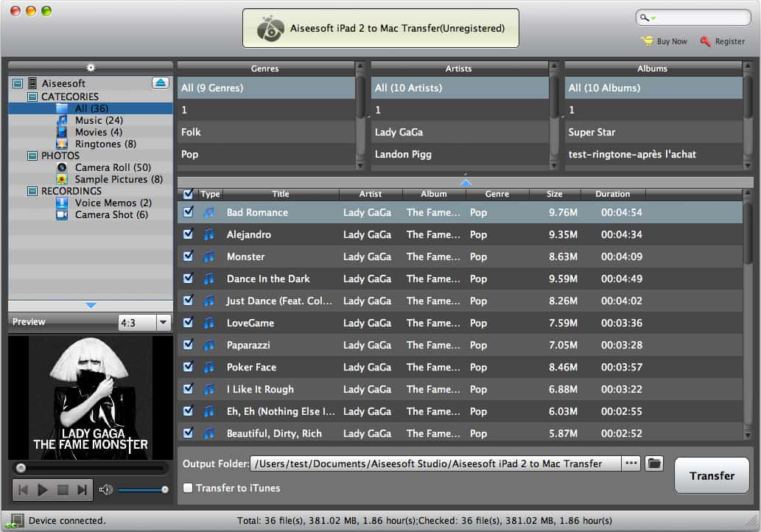This screenshot has width=761, height=532.
Task: Click the Register key icon
Action: 706,42
